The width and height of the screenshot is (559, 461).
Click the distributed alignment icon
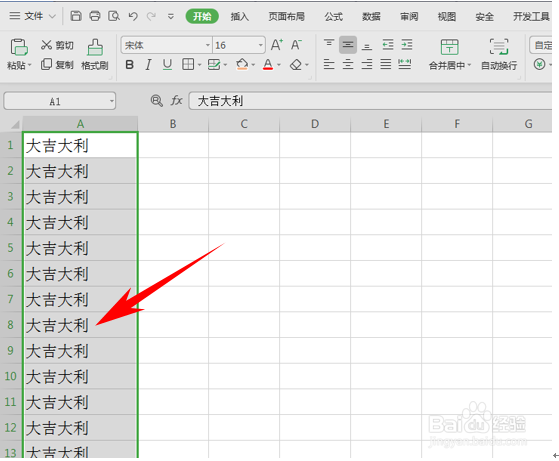[405, 65]
